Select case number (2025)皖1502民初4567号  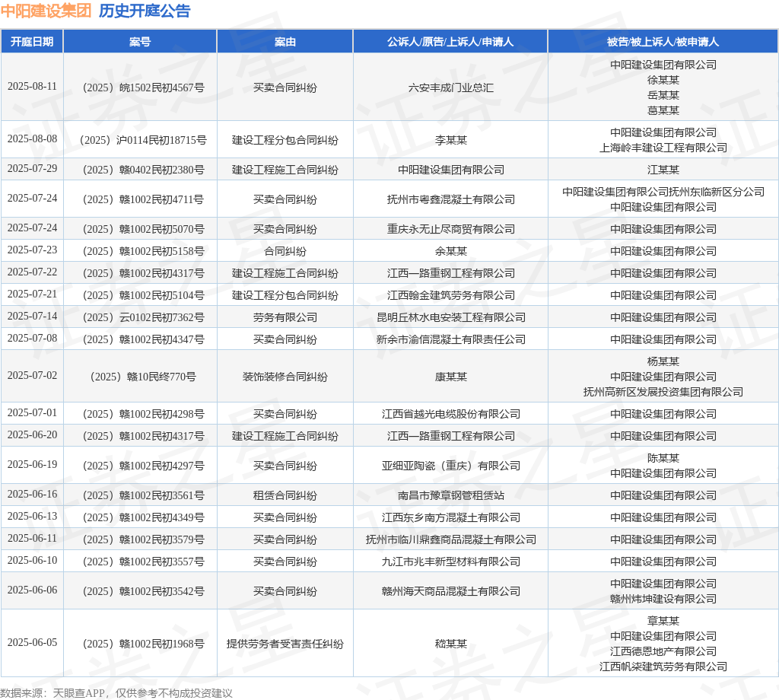143,88
